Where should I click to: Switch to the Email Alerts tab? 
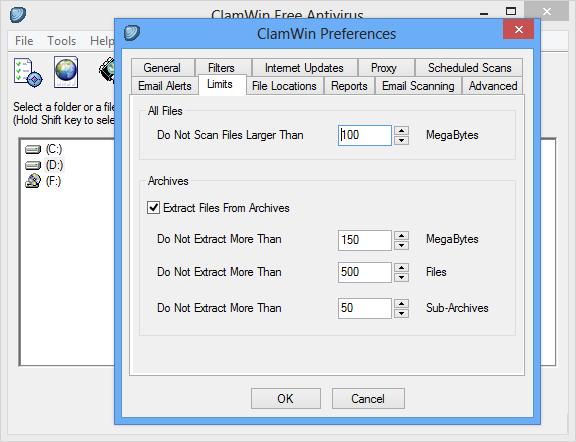click(x=165, y=86)
